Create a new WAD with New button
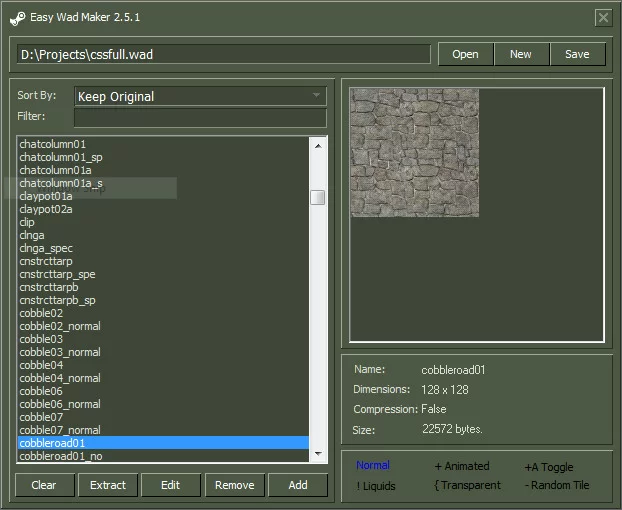Screen dimensions: 622x510 click(x=521, y=54)
